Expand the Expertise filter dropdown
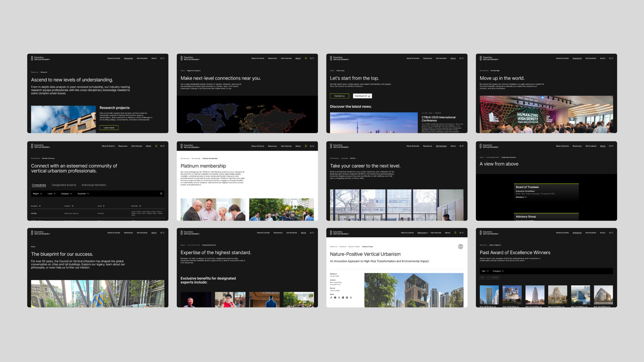 point(83,194)
